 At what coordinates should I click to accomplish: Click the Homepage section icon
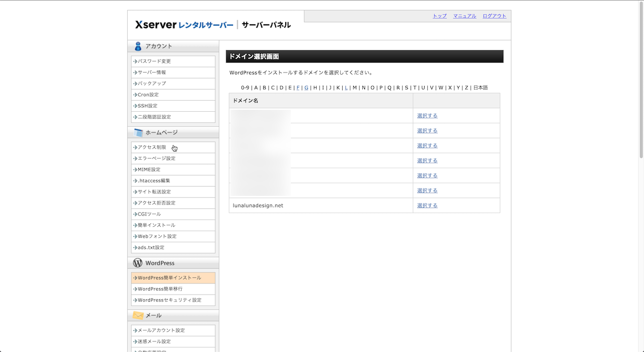[138, 133]
